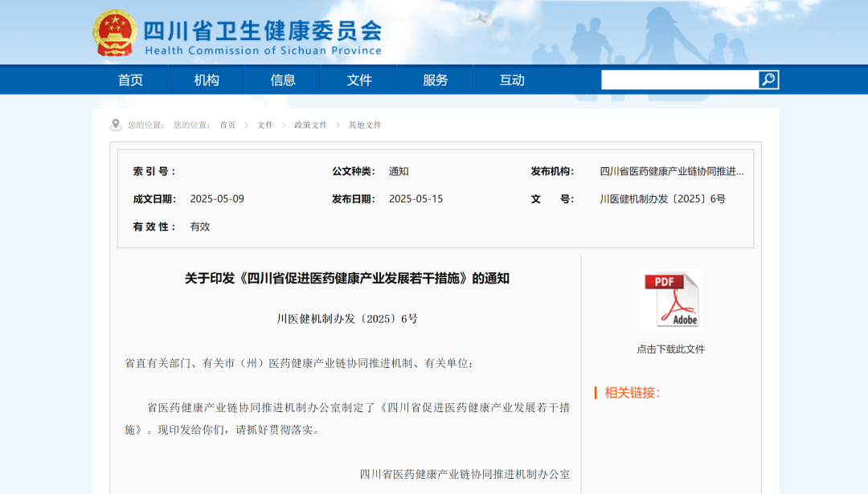Screen dimensions: 868x494
Task: Open 文件 in the breadcrumb trail
Action: tap(264, 125)
